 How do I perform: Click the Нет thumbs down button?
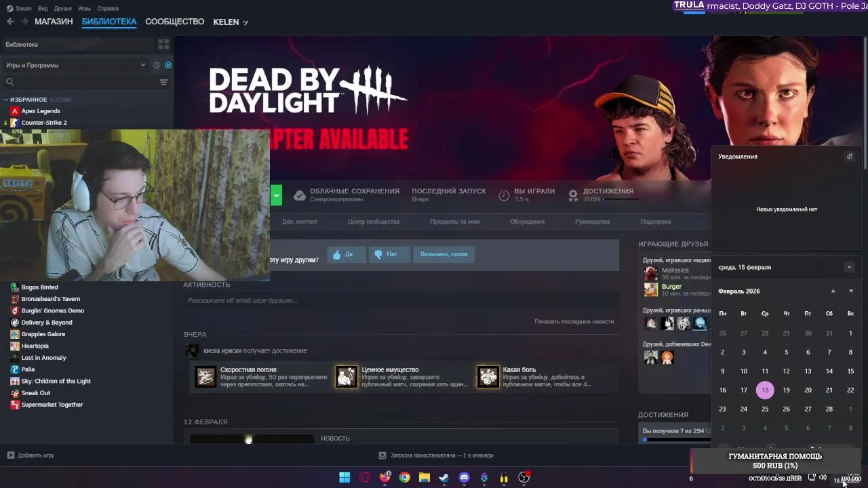389,254
